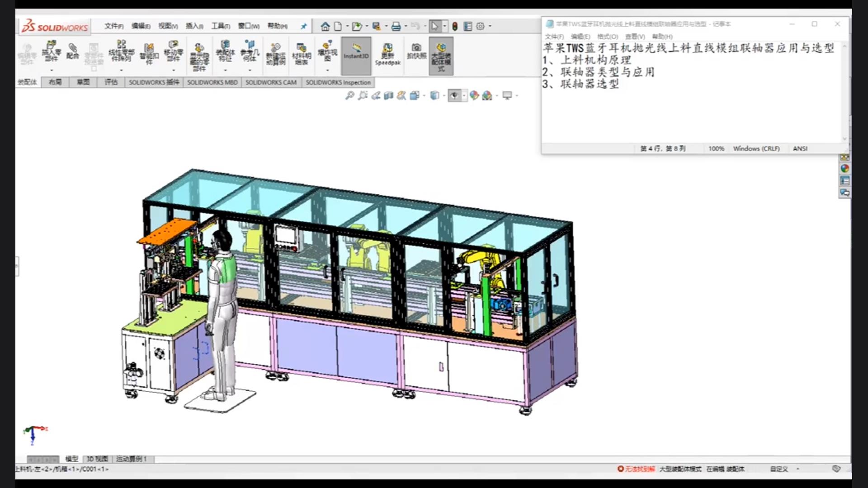The image size is (868, 488).
Task: Click the Home icon in top toolbar
Action: click(x=325, y=26)
